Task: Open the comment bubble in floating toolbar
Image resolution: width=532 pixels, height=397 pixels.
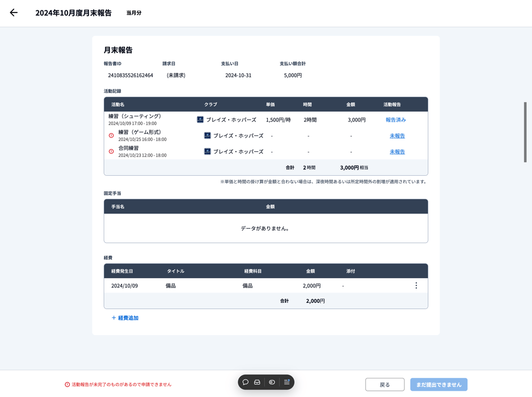Action: [x=246, y=382]
